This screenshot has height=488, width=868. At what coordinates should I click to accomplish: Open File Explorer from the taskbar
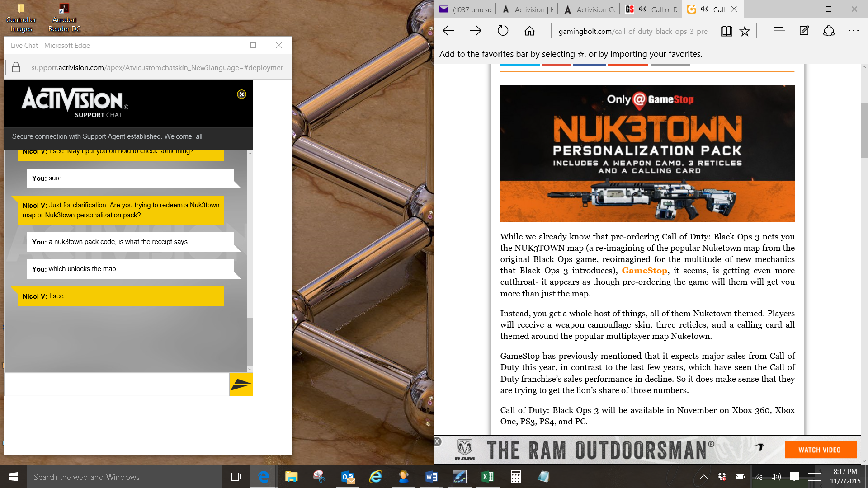[292, 477]
